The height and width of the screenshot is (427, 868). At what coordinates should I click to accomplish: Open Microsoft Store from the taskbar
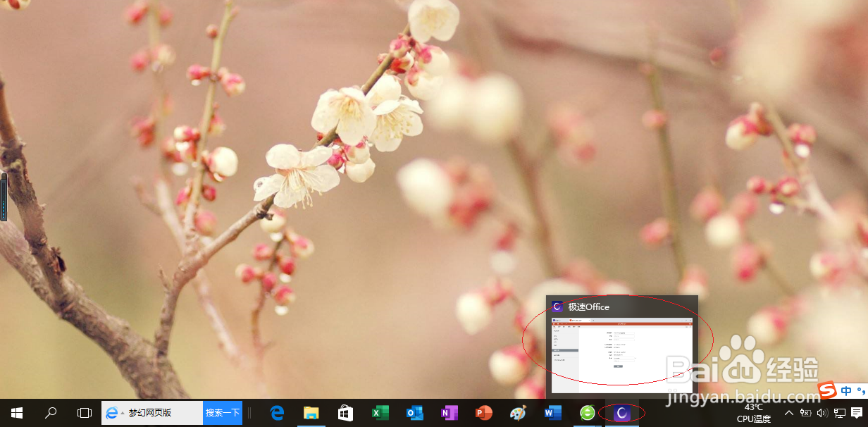pos(345,413)
